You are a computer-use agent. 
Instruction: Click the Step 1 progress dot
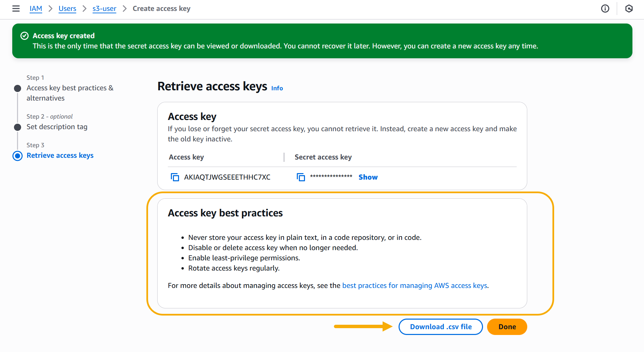18,89
